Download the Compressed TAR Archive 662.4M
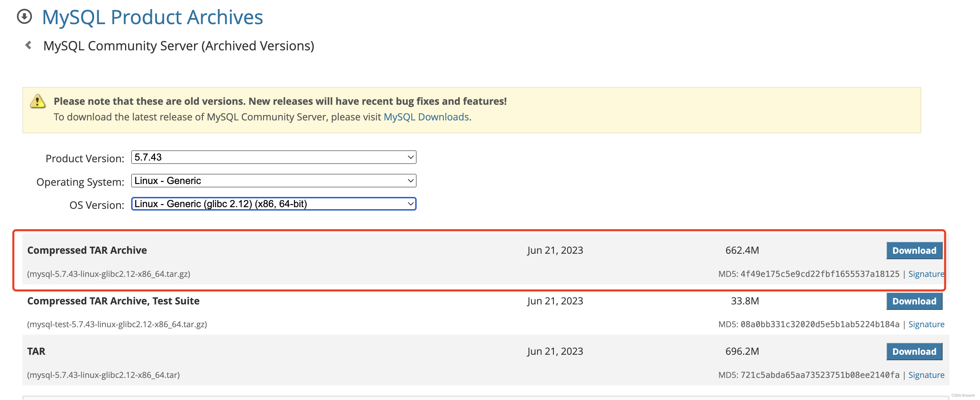 pyautogui.click(x=914, y=250)
